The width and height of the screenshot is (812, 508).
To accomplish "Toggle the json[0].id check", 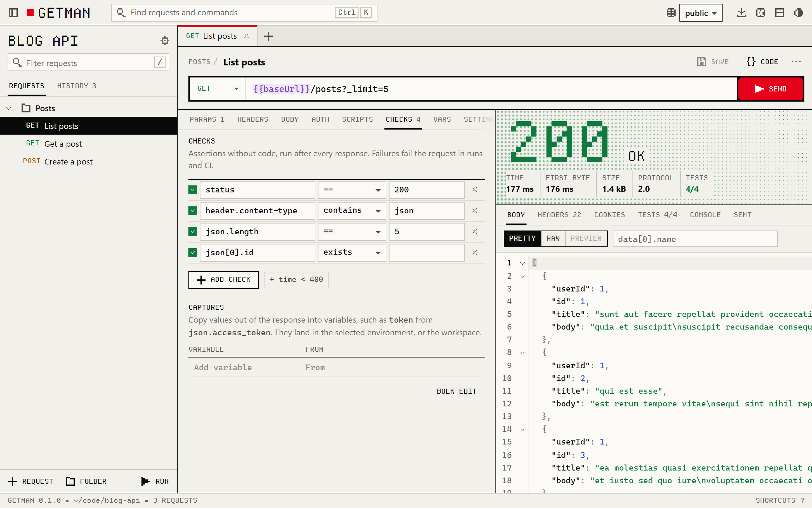I will pos(193,253).
